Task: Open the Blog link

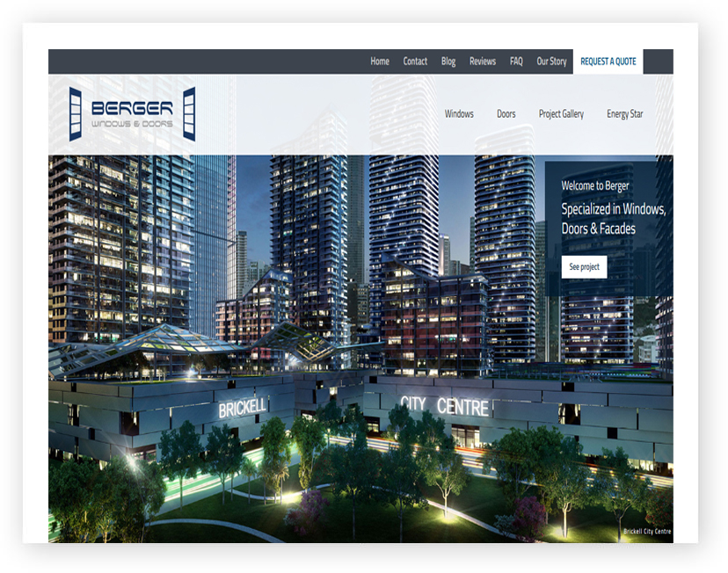Action: pos(448,62)
